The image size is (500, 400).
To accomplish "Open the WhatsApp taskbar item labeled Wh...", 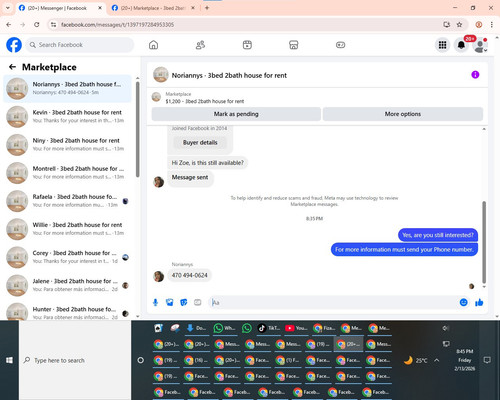I will (x=225, y=328).
